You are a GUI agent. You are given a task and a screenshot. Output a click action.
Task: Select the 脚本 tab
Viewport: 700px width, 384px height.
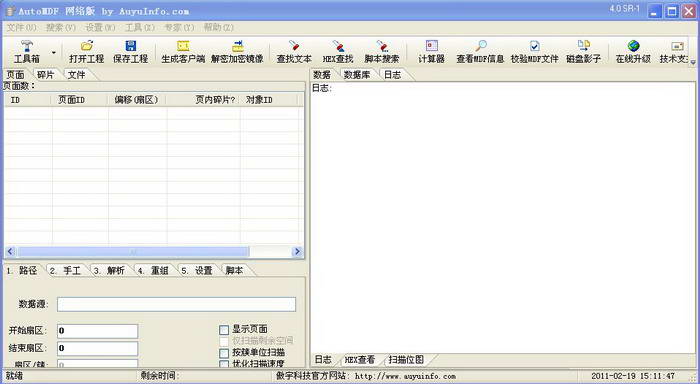pyautogui.click(x=234, y=271)
